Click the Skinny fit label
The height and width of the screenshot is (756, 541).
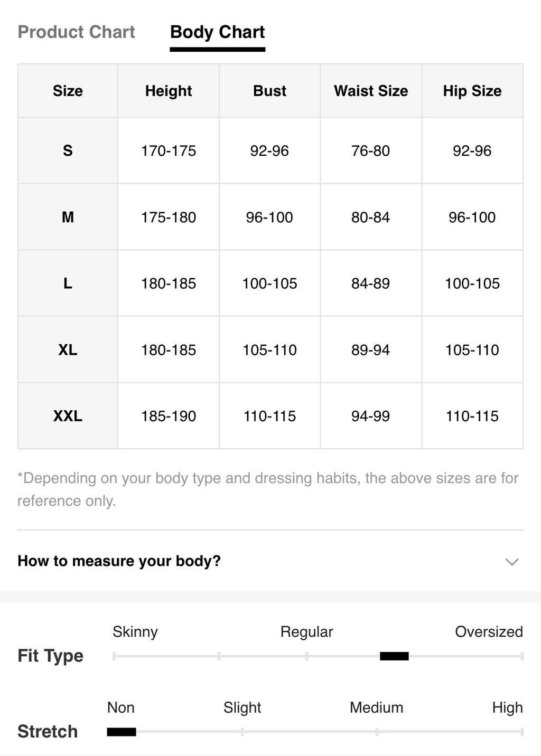pyautogui.click(x=135, y=632)
